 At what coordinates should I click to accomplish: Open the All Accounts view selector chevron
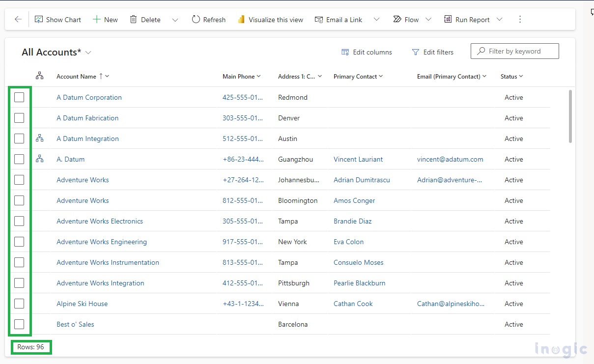(88, 53)
